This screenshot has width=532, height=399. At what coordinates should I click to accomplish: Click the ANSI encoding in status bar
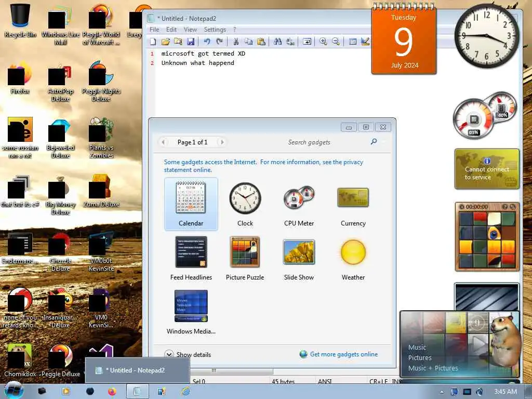tap(325, 382)
